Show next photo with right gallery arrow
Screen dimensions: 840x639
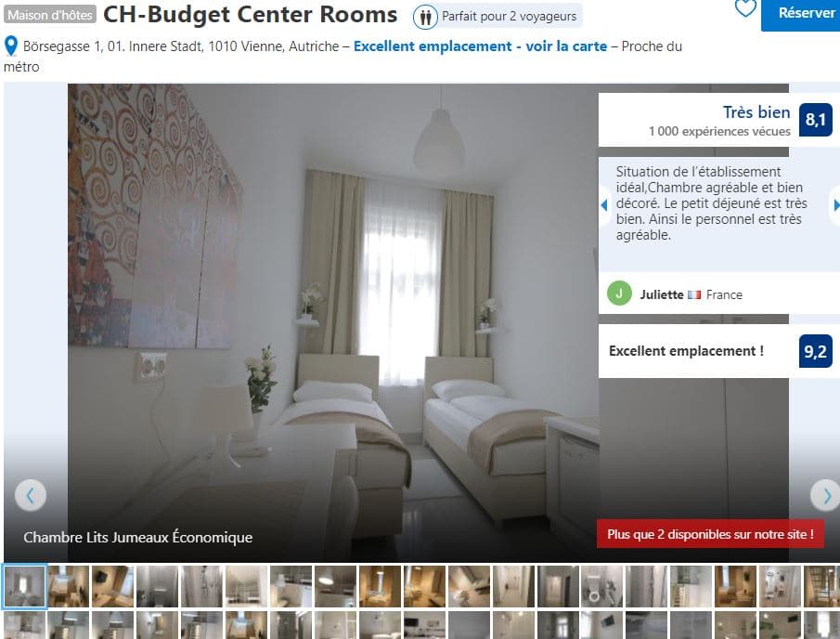tap(825, 495)
